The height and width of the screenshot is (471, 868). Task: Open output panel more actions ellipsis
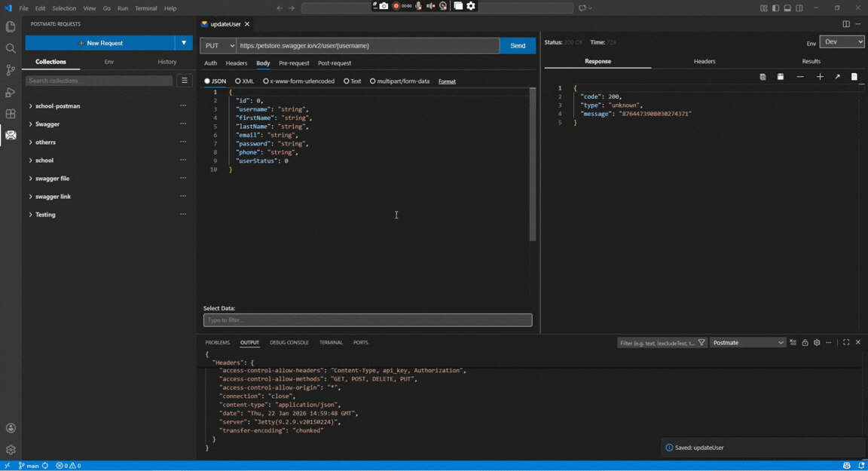point(829,343)
